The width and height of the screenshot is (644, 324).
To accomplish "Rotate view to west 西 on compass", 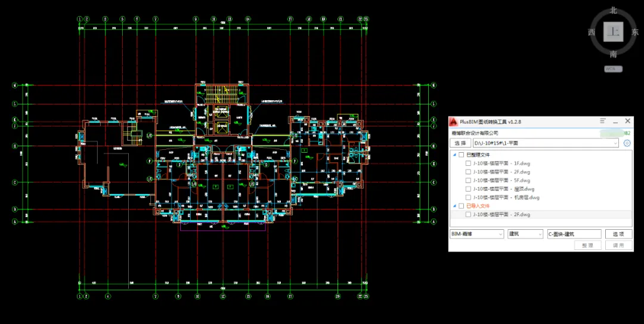I will 592,32.
